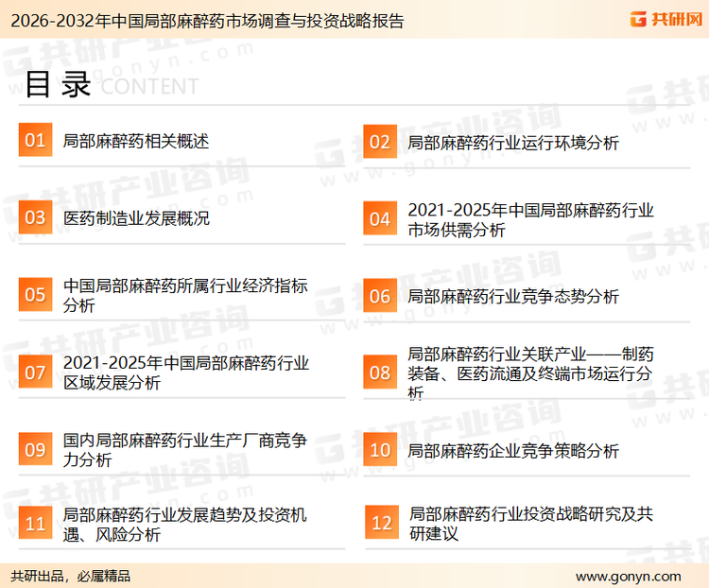Open the www.gonyn.com link in footer
Screen dimensions: 709x588
click(628, 577)
